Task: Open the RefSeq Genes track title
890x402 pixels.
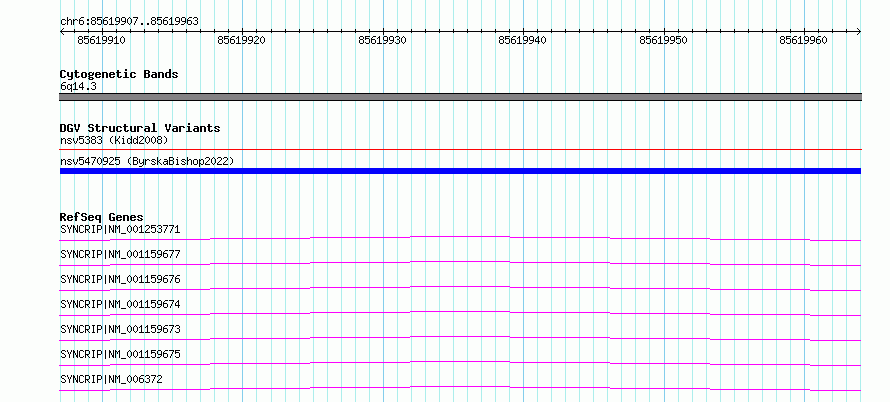Action: coord(102,217)
